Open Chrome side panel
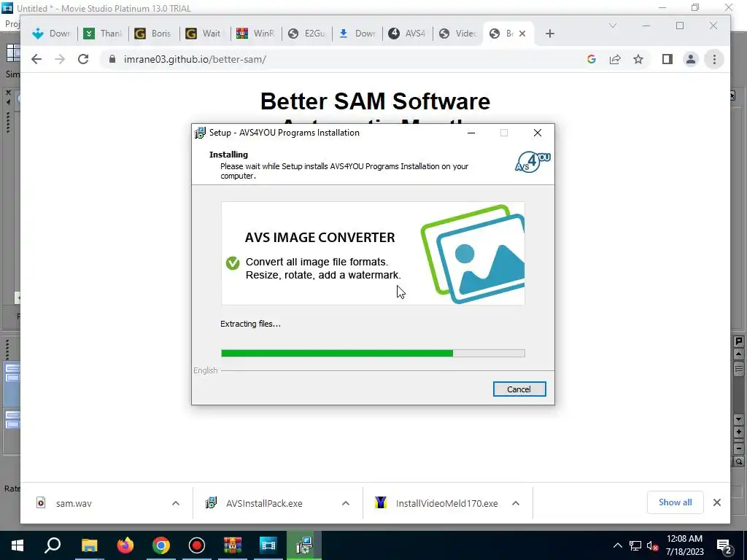The image size is (747, 560). [x=667, y=59]
